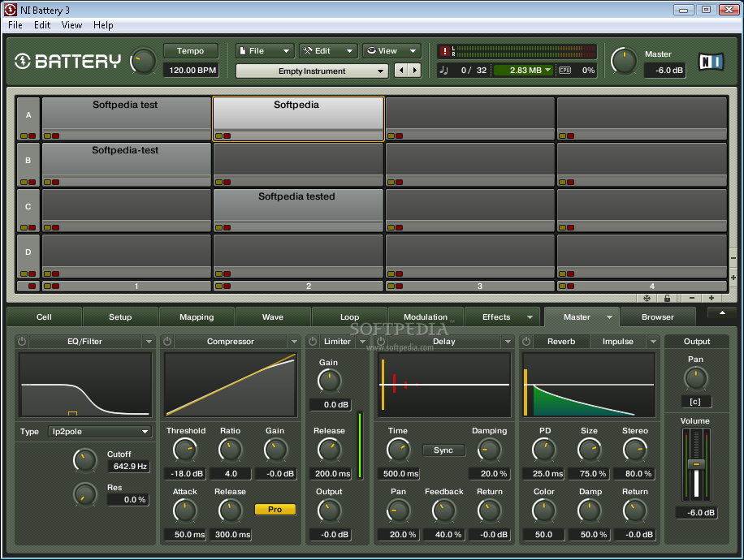Click the Limiter Gain knob
Image resolution: width=744 pixels, height=560 pixels.
pos(329,381)
